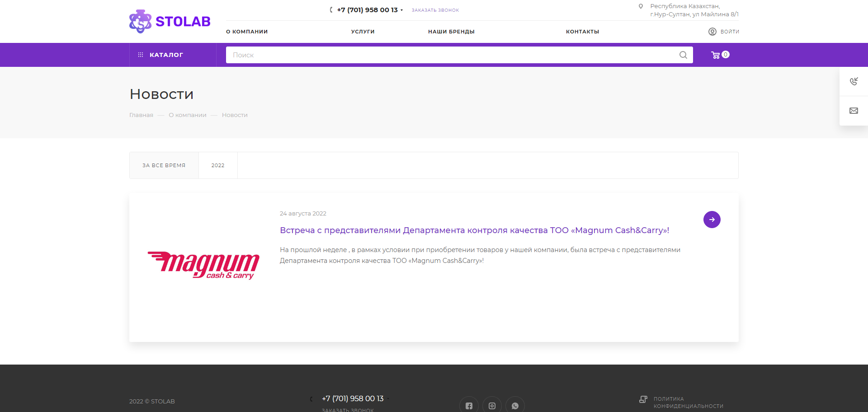The height and width of the screenshot is (412, 868).
Task: Open the НАШИ БРЕНДЫ menu item
Action: (x=451, y=32)
